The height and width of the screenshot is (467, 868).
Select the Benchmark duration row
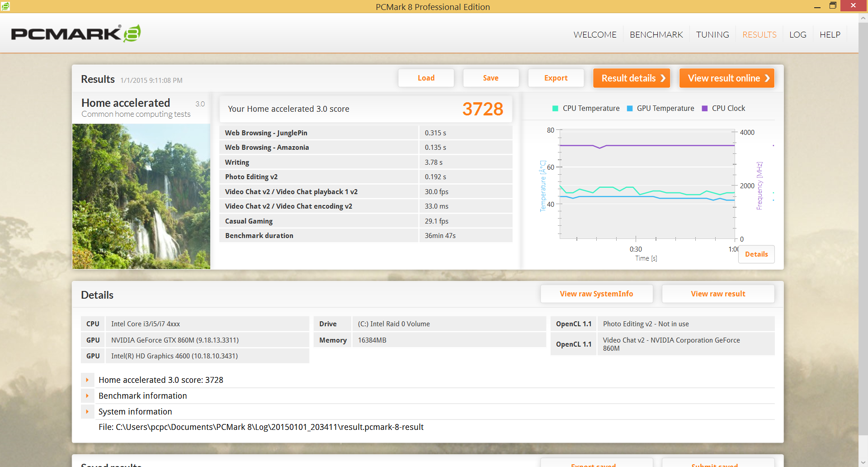coord(366,236)
